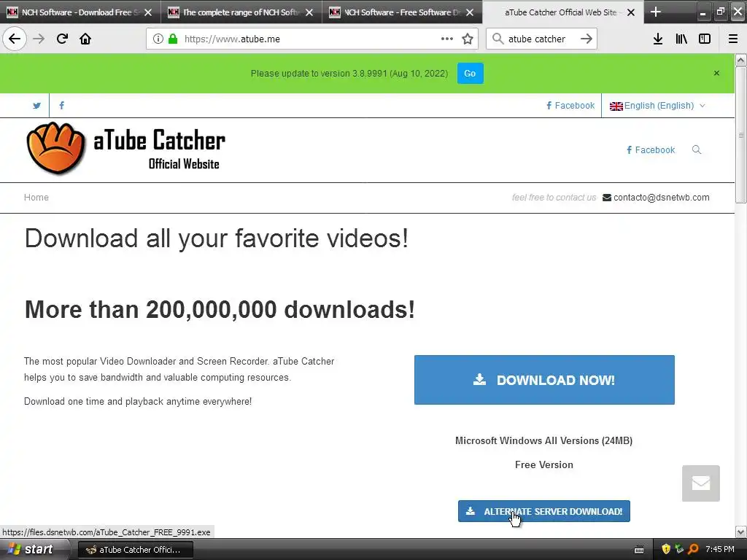Reload the current page
747x560 pixels.
tap(62, 39)
